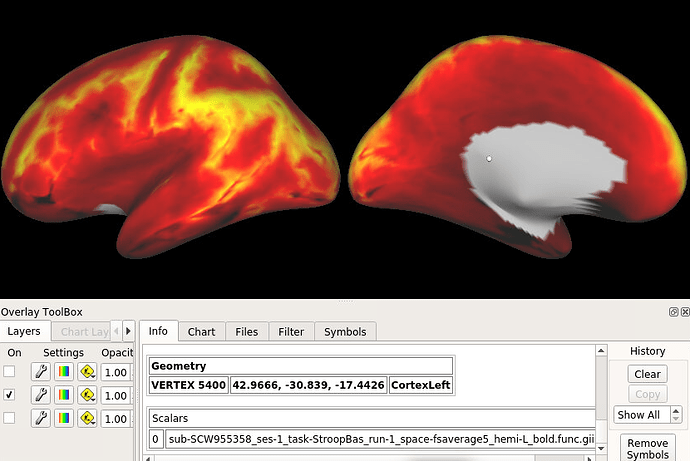
Task: Open color palette editor for second layer
Action: 64,395
